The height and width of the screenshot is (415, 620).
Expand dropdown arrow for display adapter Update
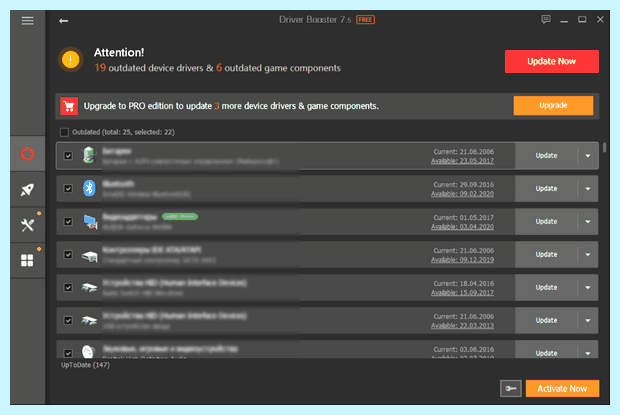click(x=588, y=222)
